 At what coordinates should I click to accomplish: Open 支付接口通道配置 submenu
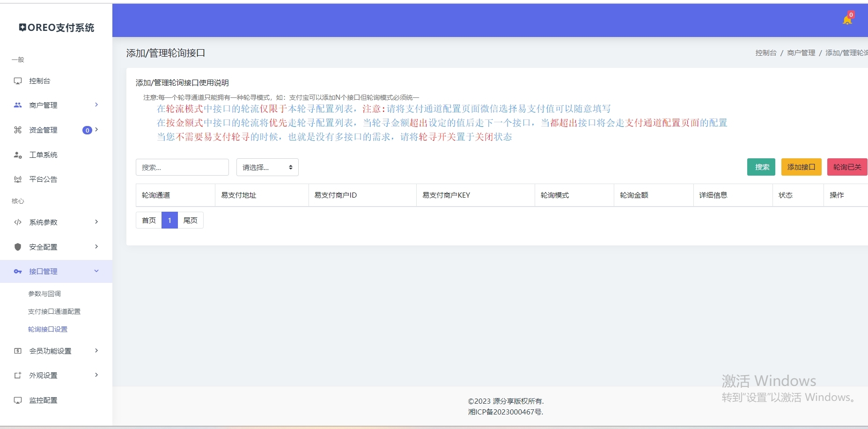tap(54, 311)
